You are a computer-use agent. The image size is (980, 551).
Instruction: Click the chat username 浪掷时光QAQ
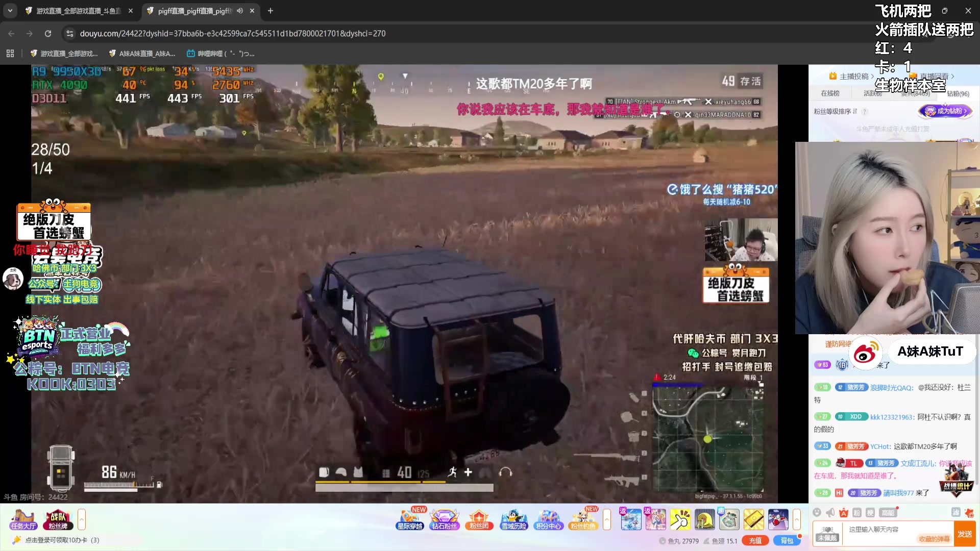891,388
